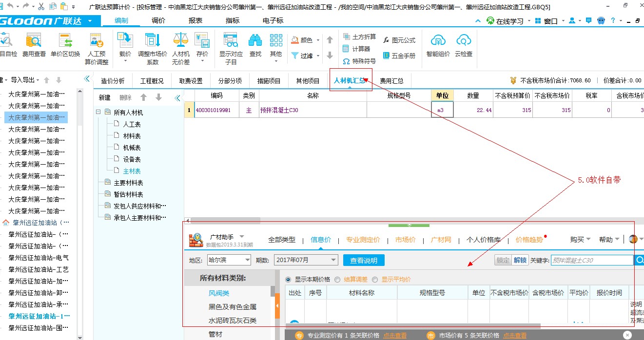
Task: Click the 单价区切换 icon
Action: coord(65,45)
